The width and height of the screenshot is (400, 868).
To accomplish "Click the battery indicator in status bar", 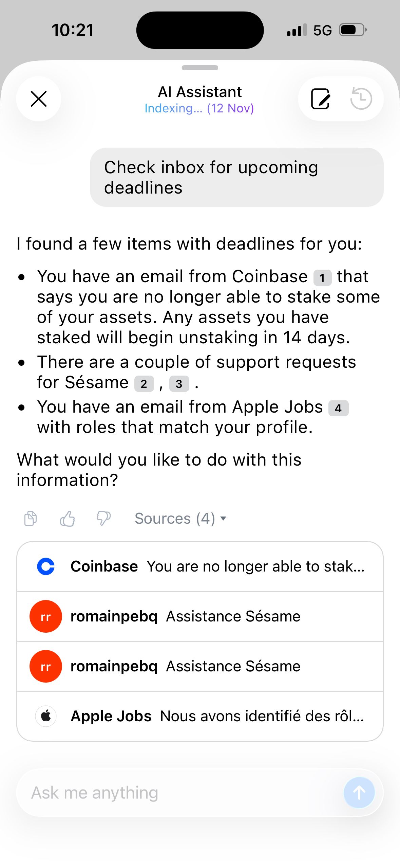I will click(351, 30).
